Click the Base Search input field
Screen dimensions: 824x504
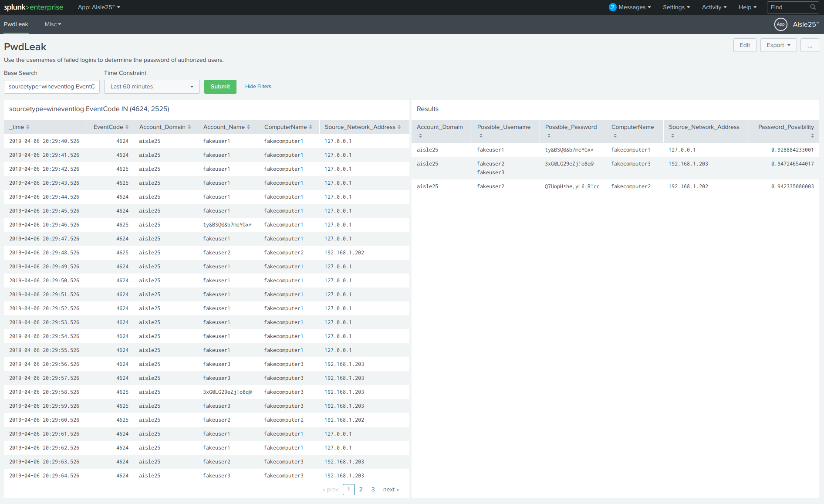52,87
